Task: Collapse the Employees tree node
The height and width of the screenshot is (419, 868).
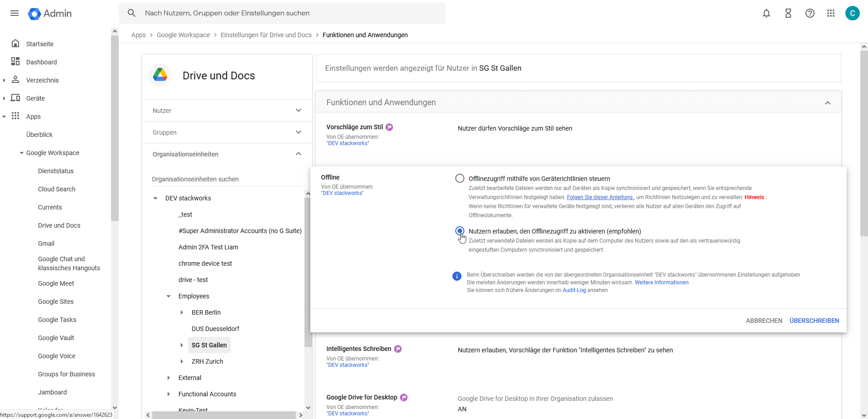Action: pyautogui.click(x=169, y=296)
